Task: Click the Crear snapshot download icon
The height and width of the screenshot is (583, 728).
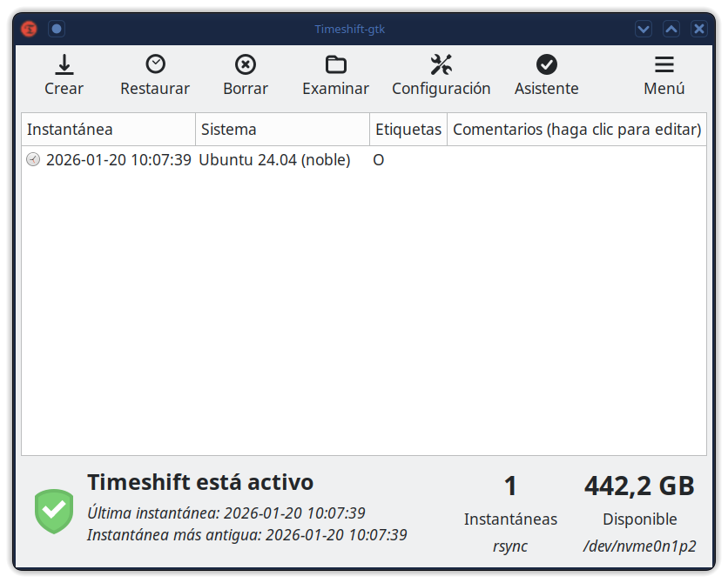Action: pyautogui.click(x=64, y=65)
